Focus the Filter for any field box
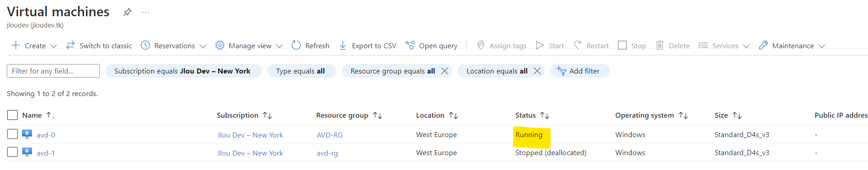Image resolution: width=868 pixels, height=170 pixels. click(53, 71)
